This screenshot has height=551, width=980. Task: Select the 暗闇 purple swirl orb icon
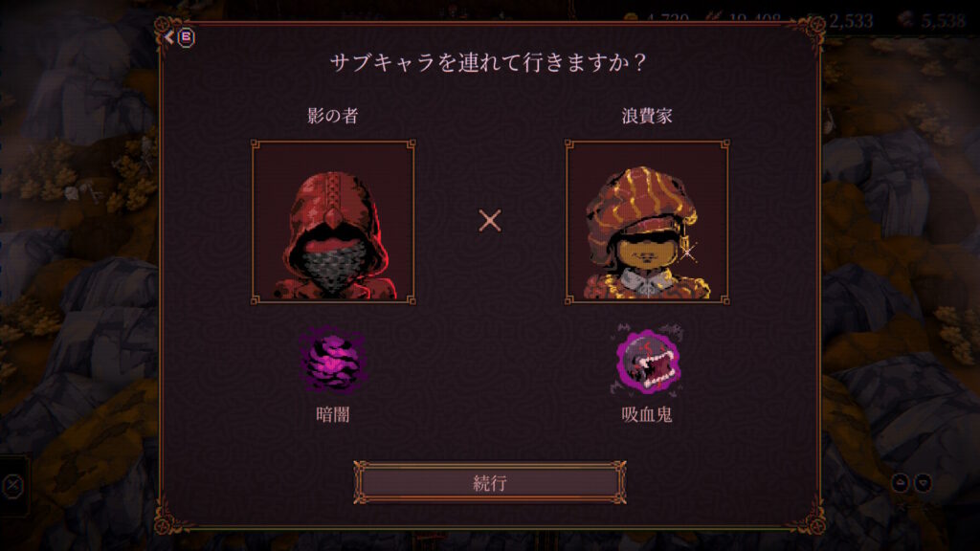coord(332,361)
